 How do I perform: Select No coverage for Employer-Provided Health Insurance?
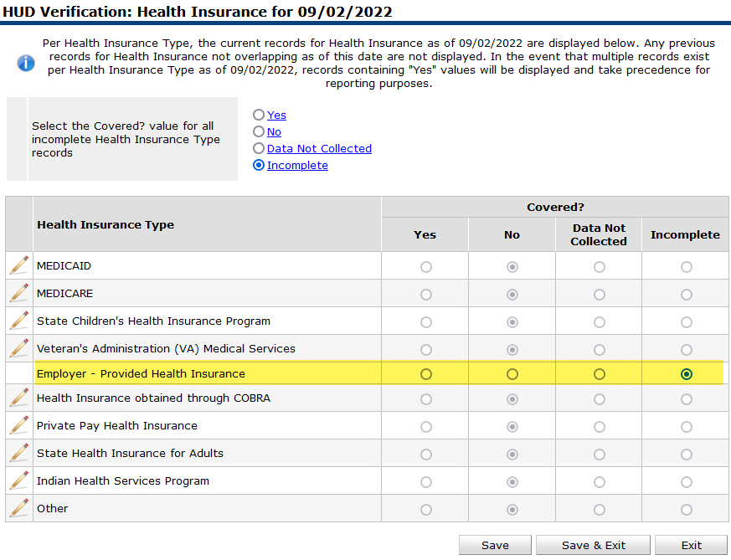coord(512,373)
